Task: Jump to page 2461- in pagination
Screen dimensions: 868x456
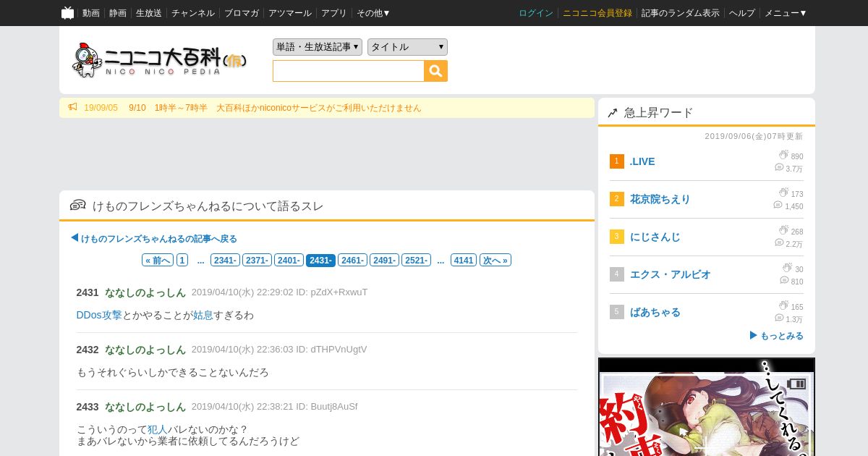Action: pos(352,260)
